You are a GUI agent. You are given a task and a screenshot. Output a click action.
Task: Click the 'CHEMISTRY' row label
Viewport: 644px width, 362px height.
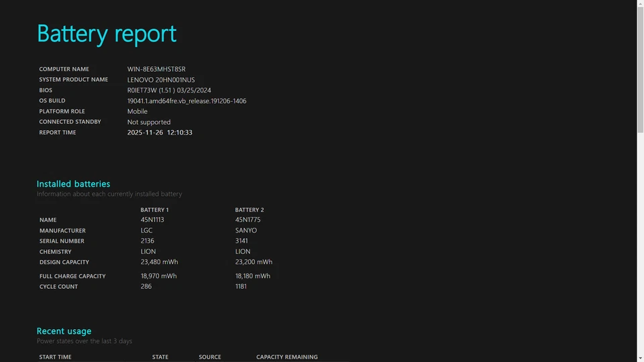(x=56, y=251)
